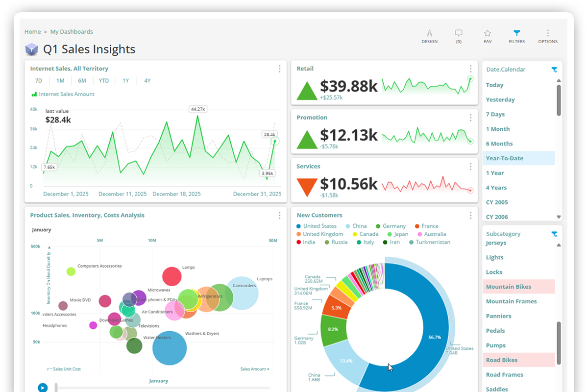The height and width of the screenshot is (392, 588).
Task: Open the Sales Amount axis dropdown
Action: tap(255, 368)
